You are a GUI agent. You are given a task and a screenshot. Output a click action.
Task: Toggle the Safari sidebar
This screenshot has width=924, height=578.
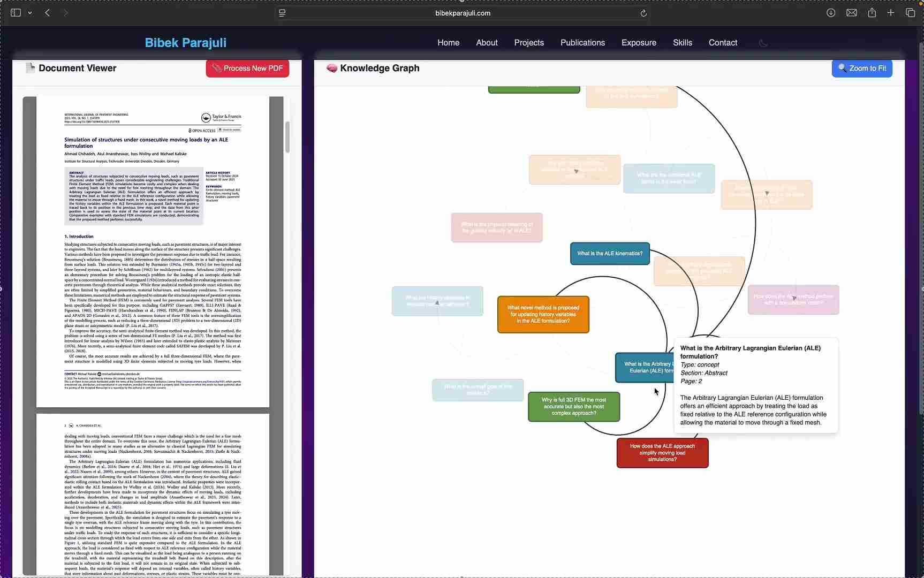[16, 13]
